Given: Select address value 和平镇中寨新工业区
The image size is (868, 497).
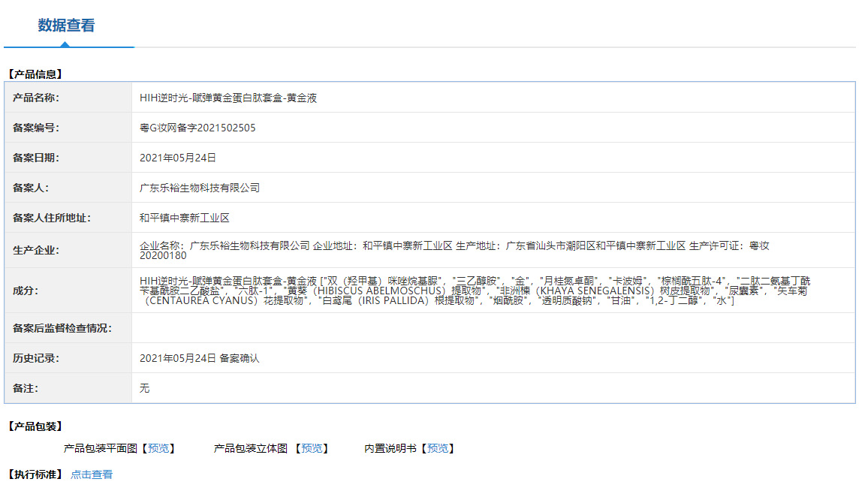Looking at the screenshot, I should point(185,218).
